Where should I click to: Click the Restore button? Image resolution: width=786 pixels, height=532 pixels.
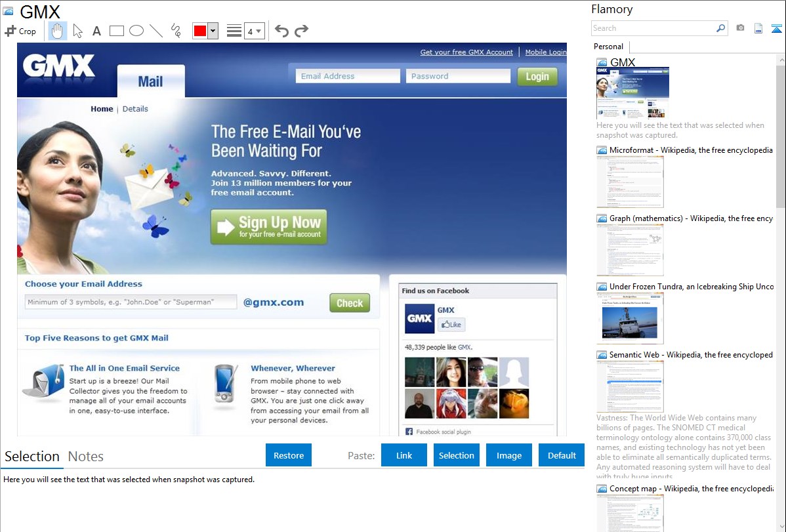coord(289,455)
